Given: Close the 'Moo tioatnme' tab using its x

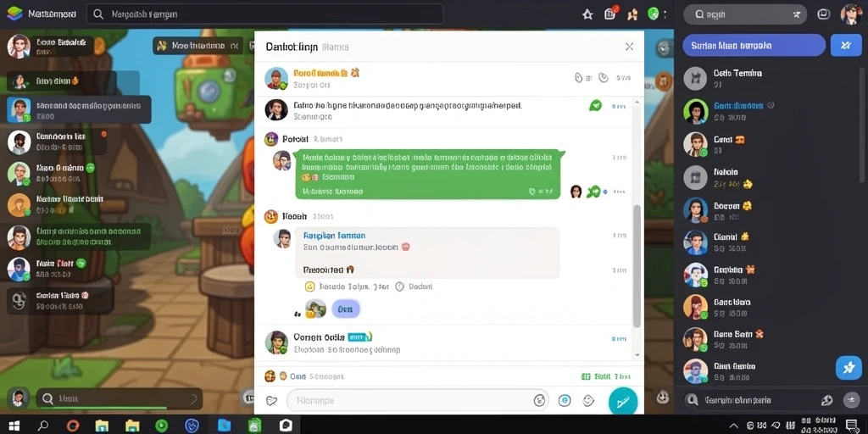Looking at the screenshot, I should pos(235,46).
